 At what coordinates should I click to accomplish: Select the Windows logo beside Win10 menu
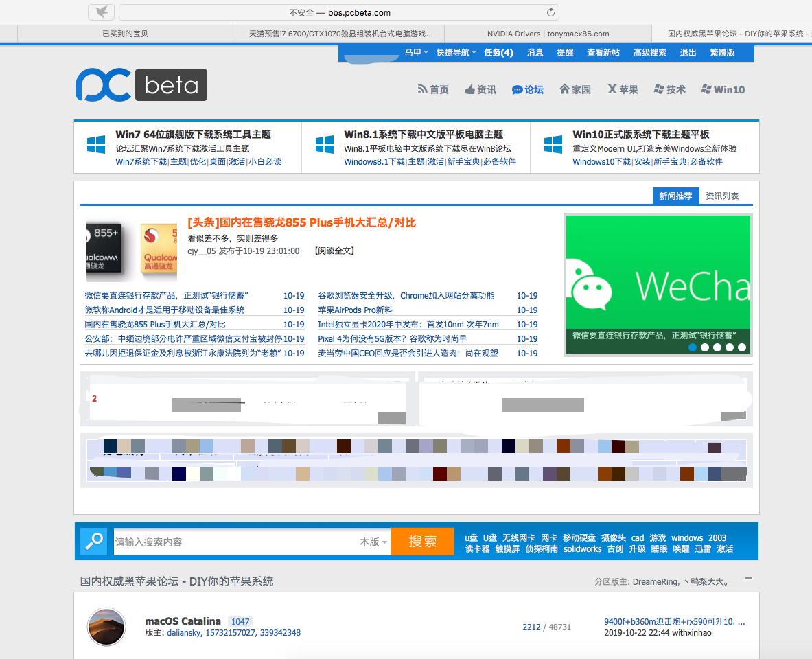pos(706,89)
